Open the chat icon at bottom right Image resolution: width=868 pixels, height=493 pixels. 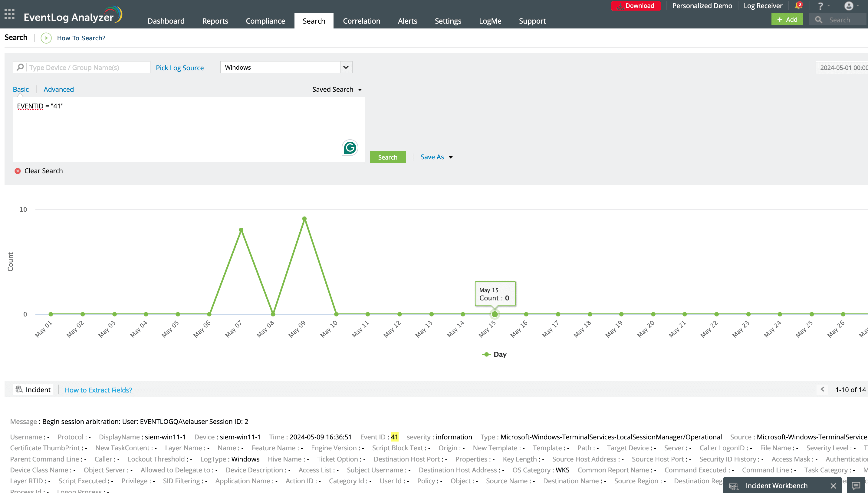click(856, 485)
